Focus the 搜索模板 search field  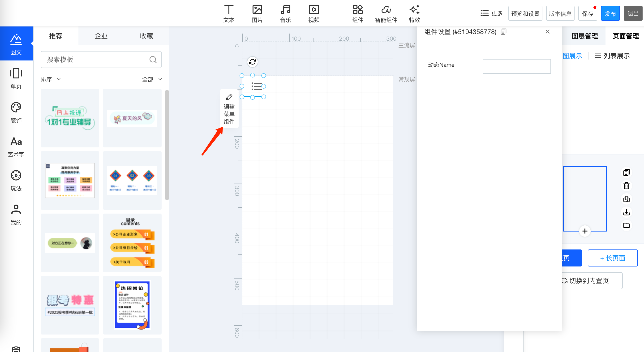coord(101,60)
